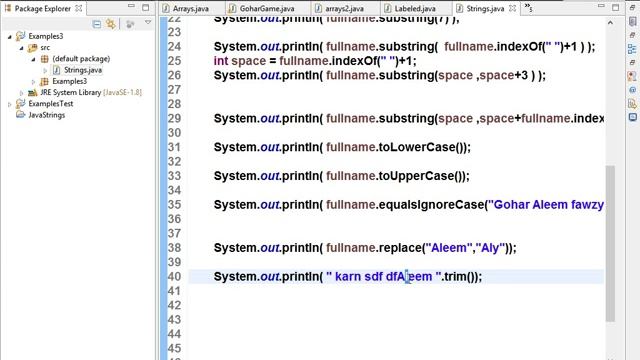640x360 pixels.
Task: Click the (default package) package icon
Action: pyautogui.click(x=44, y=59)
